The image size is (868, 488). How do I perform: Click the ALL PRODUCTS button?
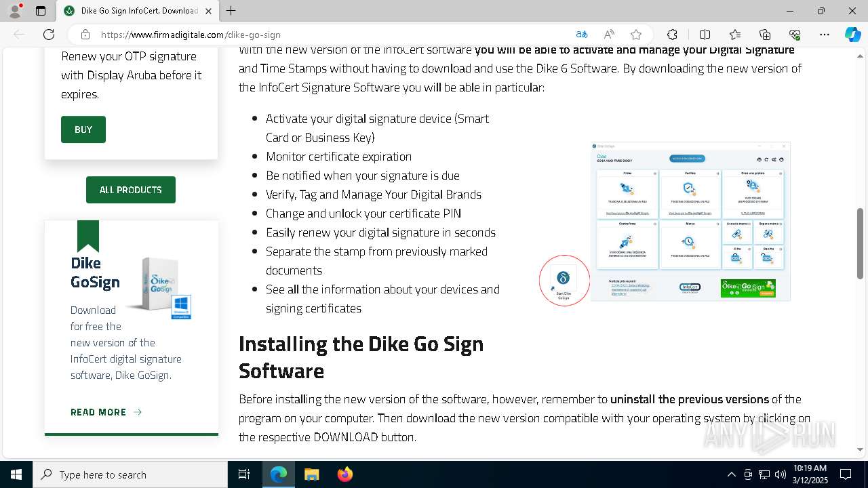pyautogui.click(x=131, y=190)
